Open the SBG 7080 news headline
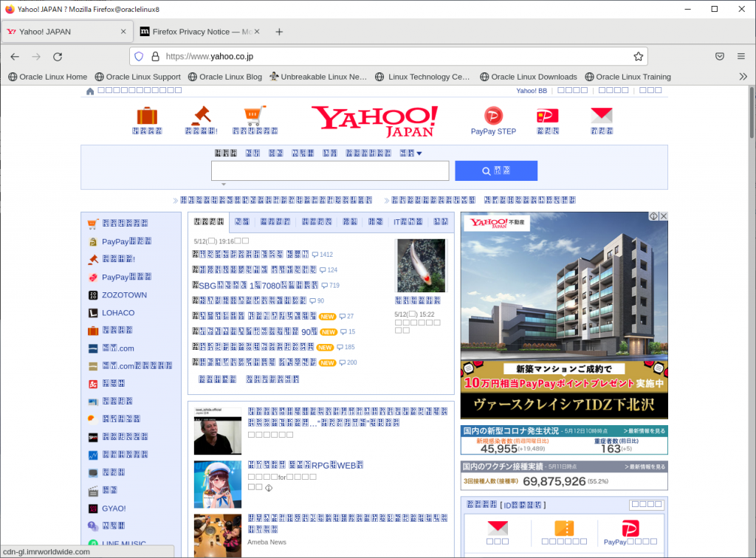 (x=255, y=285)
